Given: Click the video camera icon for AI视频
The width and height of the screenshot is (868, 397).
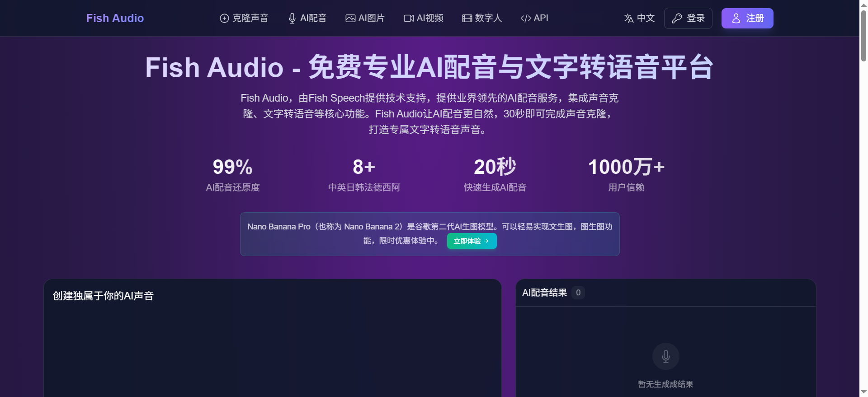Looking at the screenshot, I should (x=409, y=18).
